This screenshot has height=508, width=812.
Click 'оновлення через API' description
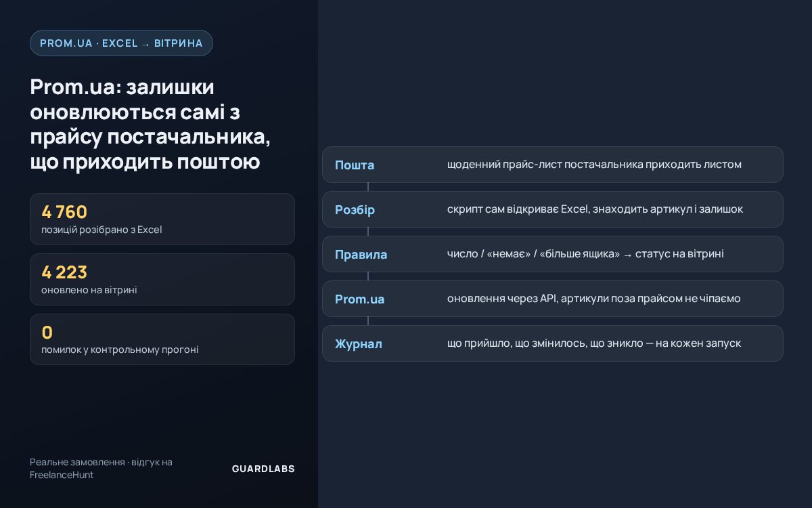tap(593, 299)
